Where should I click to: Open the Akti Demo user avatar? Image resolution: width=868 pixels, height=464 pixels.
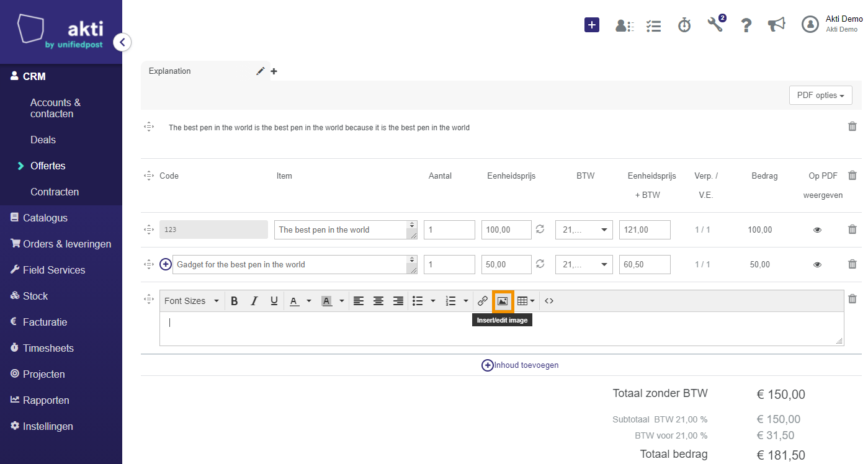810,24
